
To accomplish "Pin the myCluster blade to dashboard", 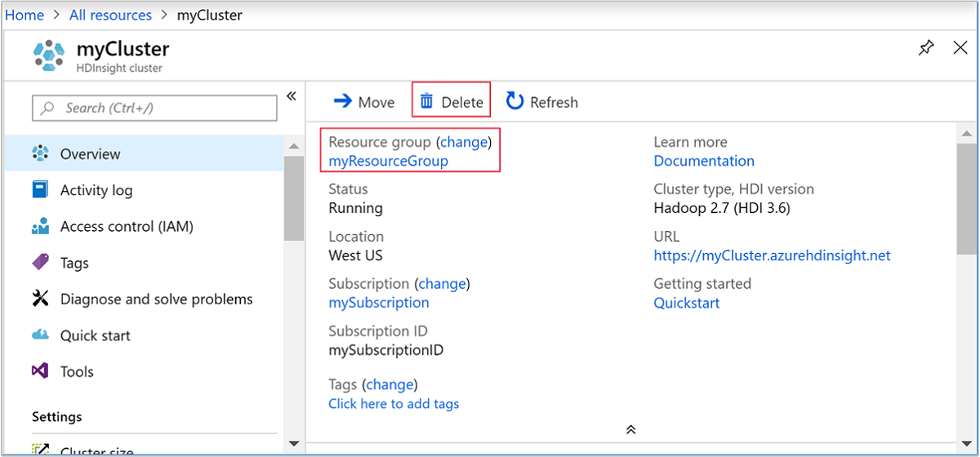I will (x=925, y=48).
